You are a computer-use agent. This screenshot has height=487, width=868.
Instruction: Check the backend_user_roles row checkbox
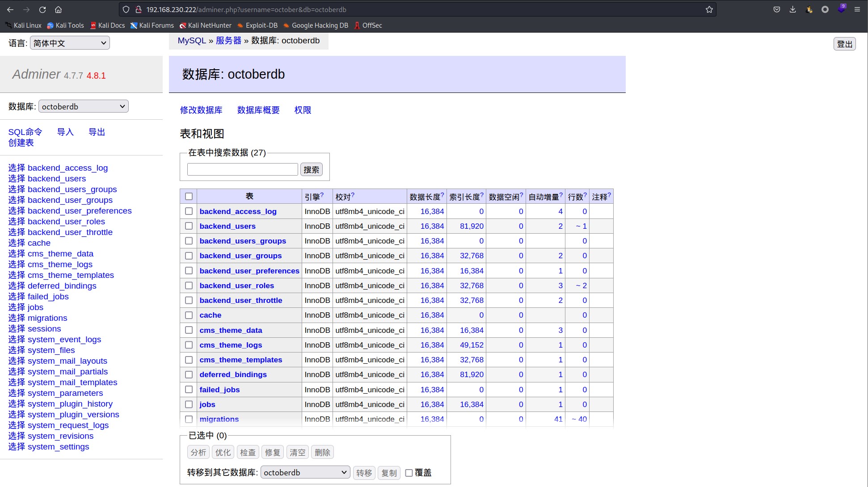tap(189, 285)
